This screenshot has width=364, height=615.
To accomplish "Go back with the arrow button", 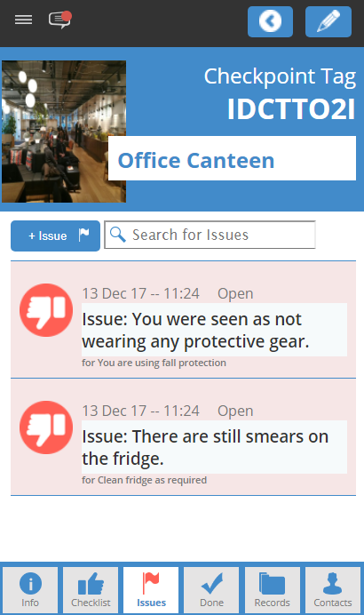I will coord(270,21).
